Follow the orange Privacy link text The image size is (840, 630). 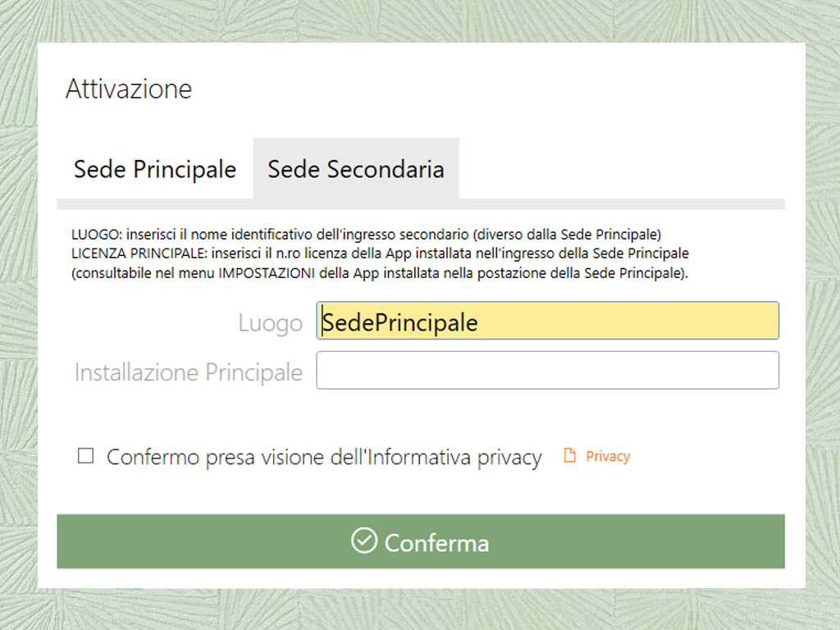608,456
